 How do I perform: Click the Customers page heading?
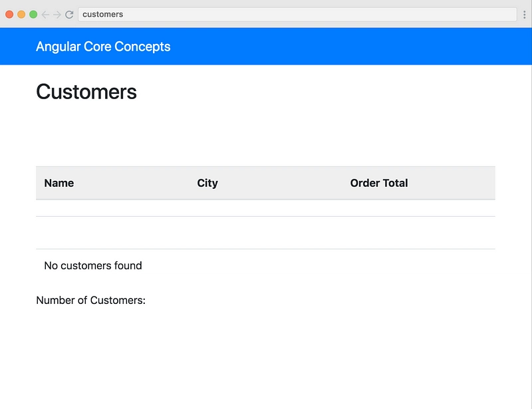tap(86, 92)
